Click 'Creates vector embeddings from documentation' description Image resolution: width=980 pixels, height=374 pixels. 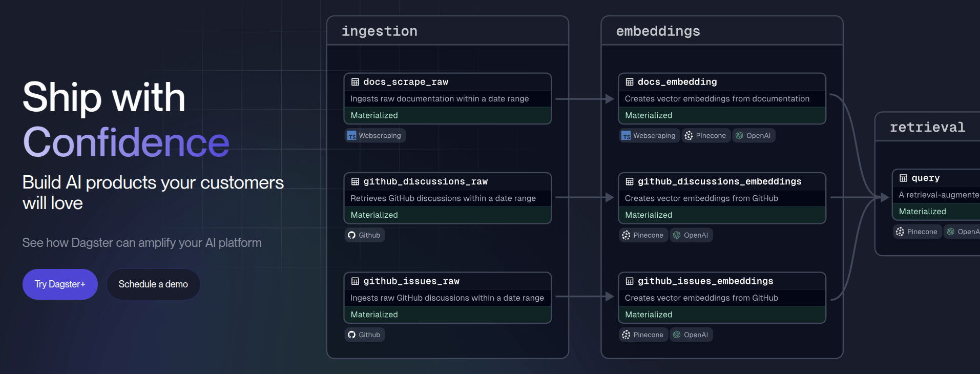tap(717, 98)
